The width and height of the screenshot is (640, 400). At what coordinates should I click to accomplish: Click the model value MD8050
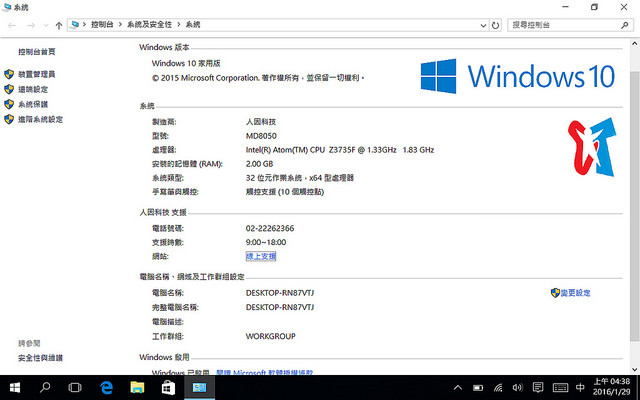[x=261, y=136]
